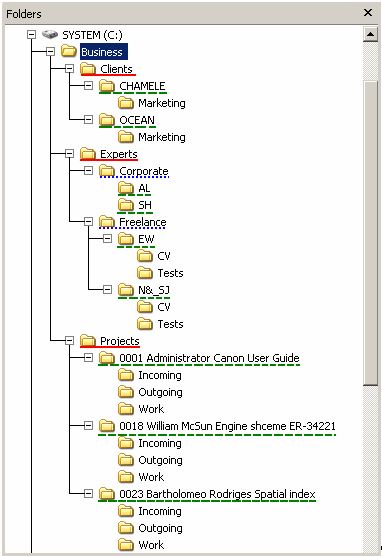Click the N&_SJ folder icon
The image size is (382, 556).
click(126, 289)
